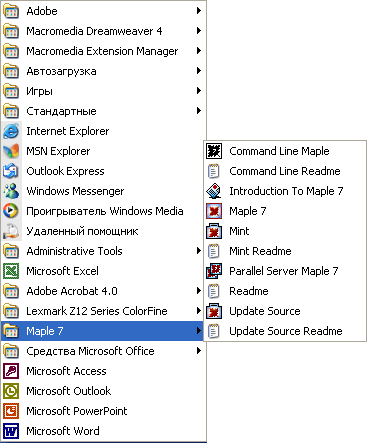Expand the Administrative Tools submenu arrow
Screen dimensions: 367x443
199,251
